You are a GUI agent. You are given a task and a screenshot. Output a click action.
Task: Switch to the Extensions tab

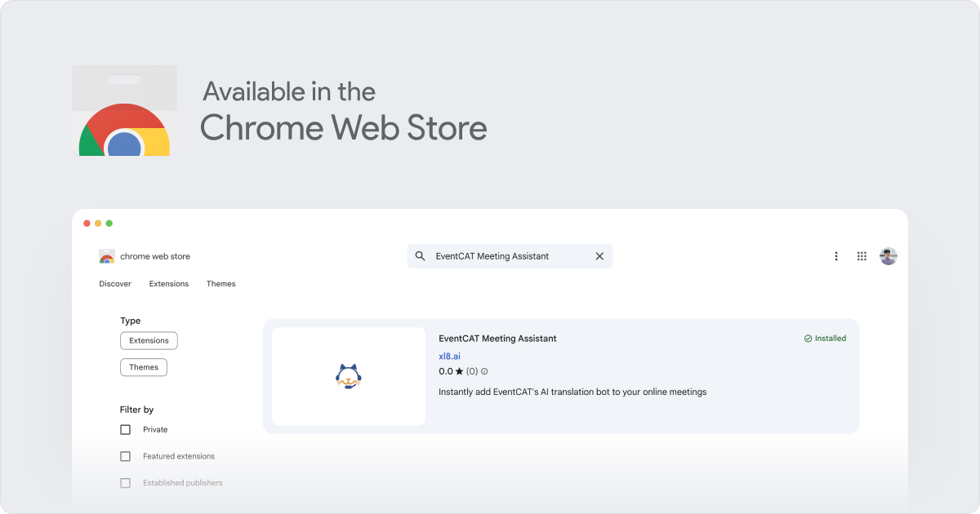[x=169, y=284]
